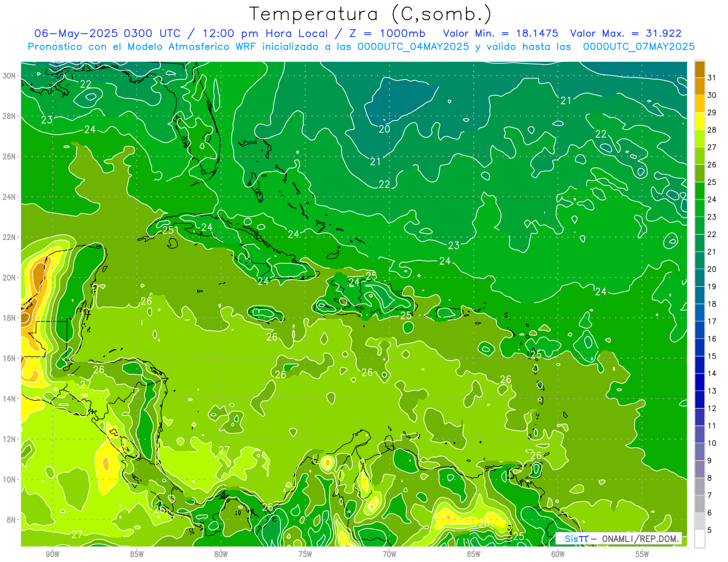This screenshot has width=728, height=562.
Task: Click the "60W" longitude axis label
Action: pos(558,554)
